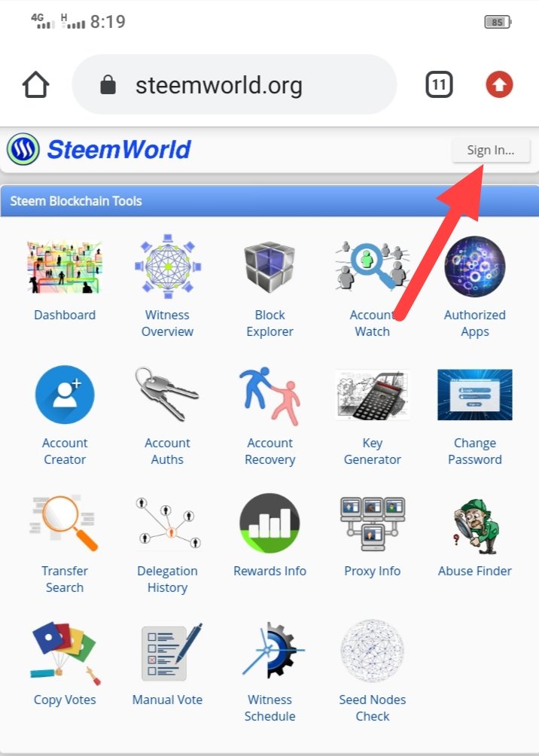
Task: Tap the padlock site security icon
Action: [x=108, y=85]
